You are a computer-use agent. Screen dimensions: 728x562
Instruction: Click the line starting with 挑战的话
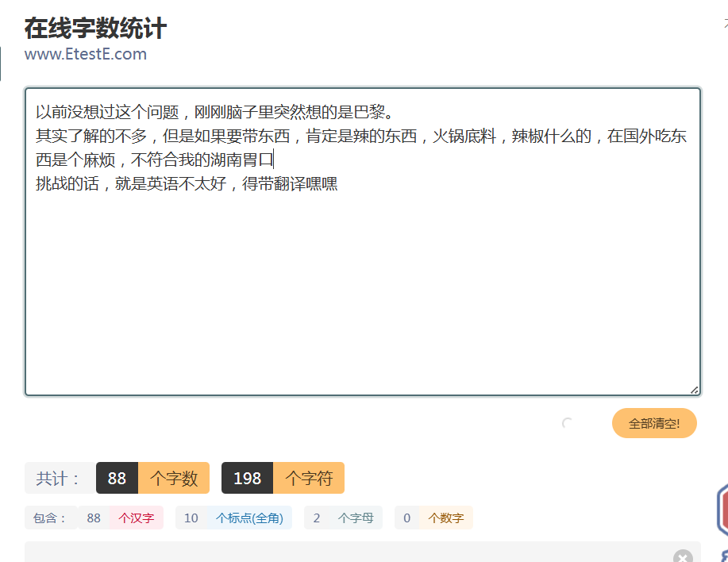(x=187, y=184)
